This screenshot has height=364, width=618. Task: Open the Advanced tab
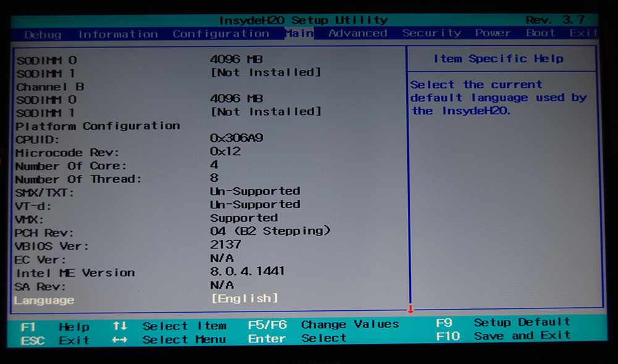(x=358, y=33)
